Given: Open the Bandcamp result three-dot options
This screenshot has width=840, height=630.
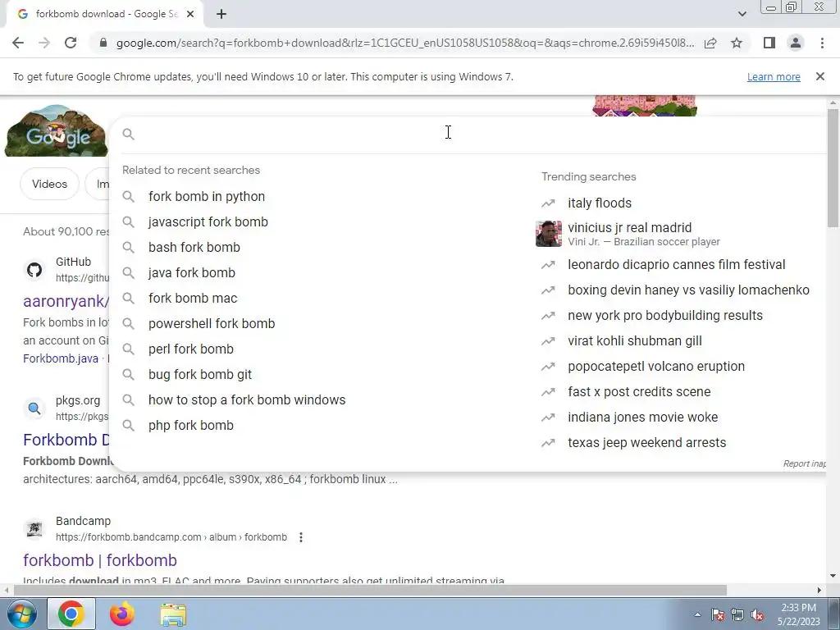Looking at the screenshot, I should 301,537.
